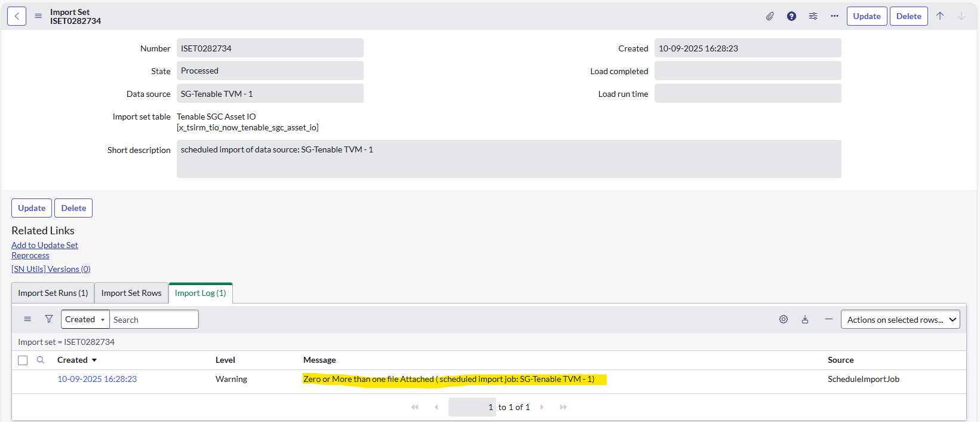
Task: Open the form context hamburger menu
Action: click(38, 16)
